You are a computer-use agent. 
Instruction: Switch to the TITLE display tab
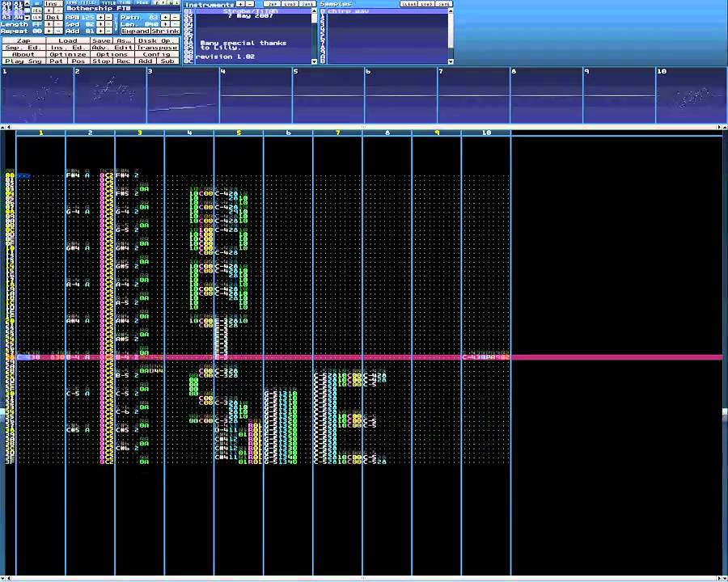click(108, 2)
